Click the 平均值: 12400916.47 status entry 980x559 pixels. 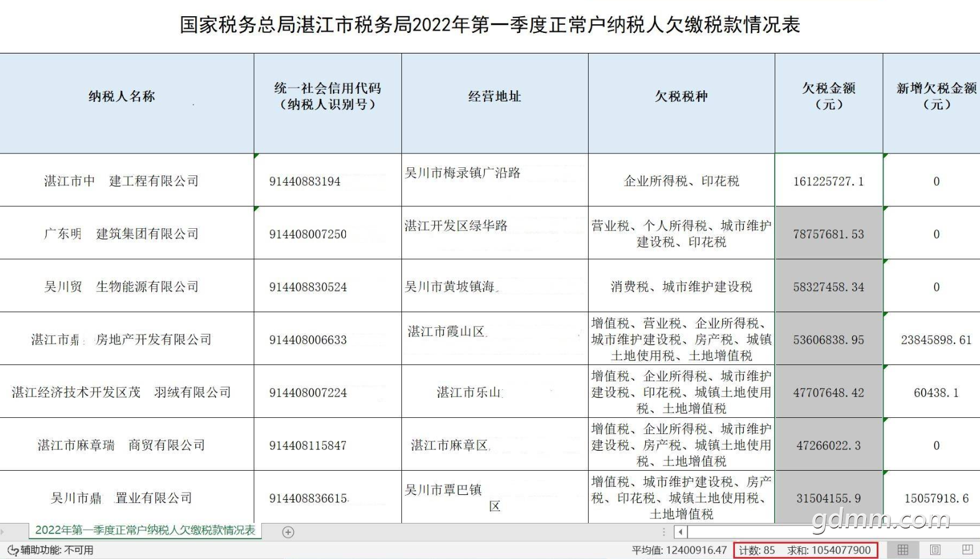(679, 550)
